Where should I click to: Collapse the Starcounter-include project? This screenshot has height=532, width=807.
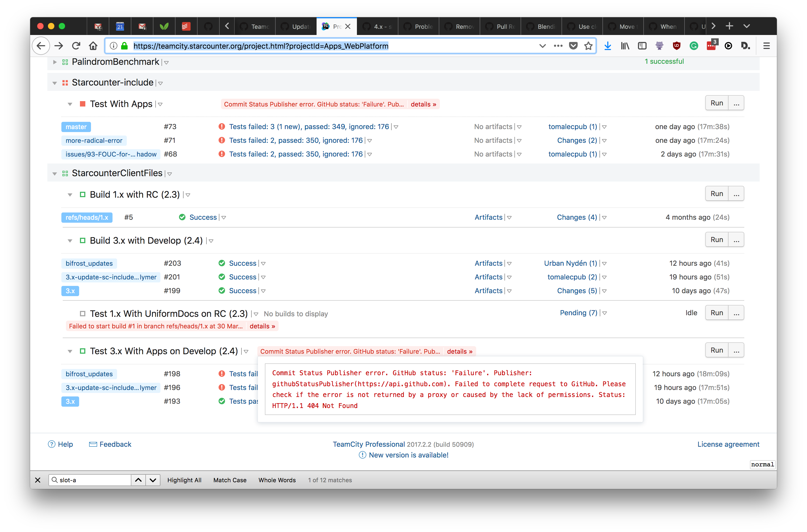coord(55,83)
